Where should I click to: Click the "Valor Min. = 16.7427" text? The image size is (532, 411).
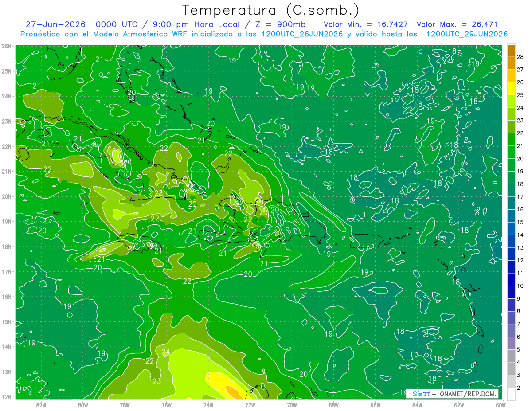(x=366, y=24)
